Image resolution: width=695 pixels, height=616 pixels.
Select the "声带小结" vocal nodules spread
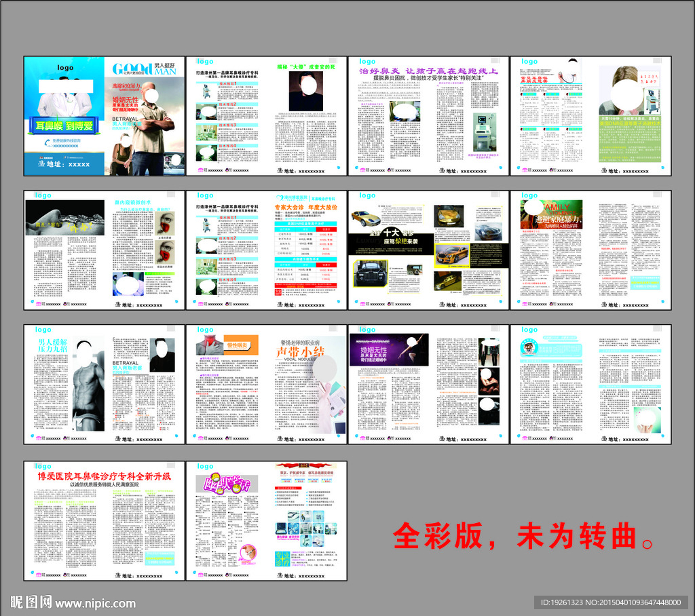point(266,384)
